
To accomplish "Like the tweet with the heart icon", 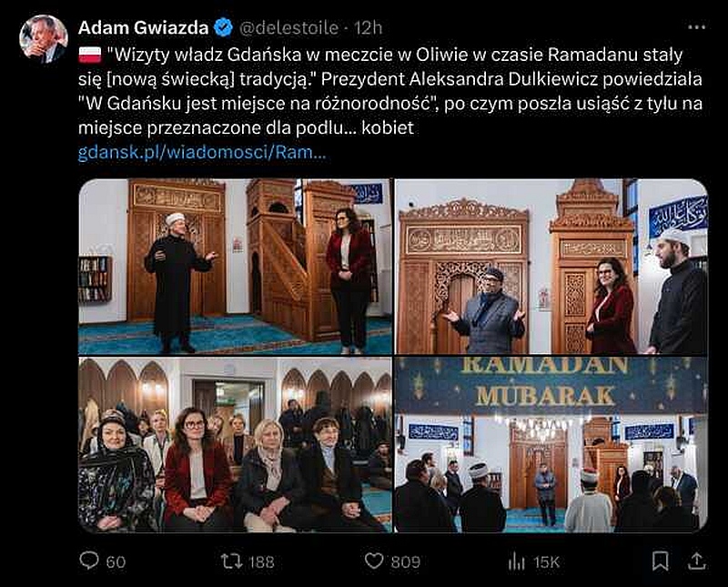I will [374, 561].
